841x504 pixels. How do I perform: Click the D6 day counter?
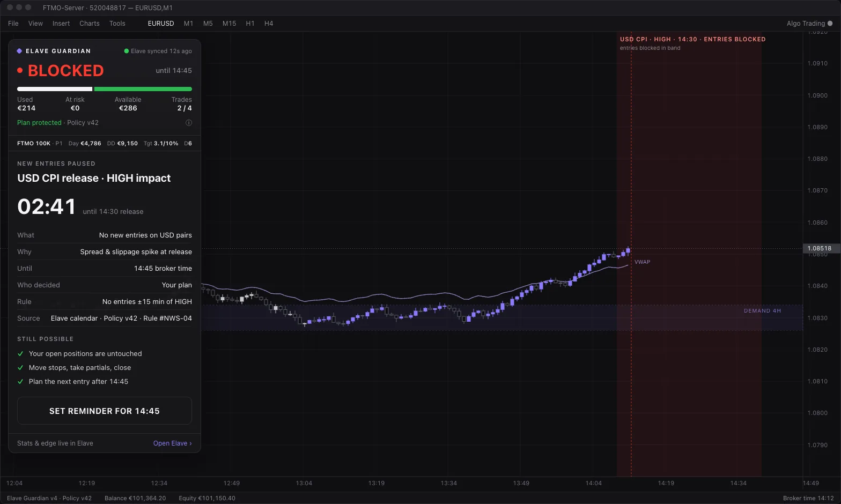(x=188, y=144)
